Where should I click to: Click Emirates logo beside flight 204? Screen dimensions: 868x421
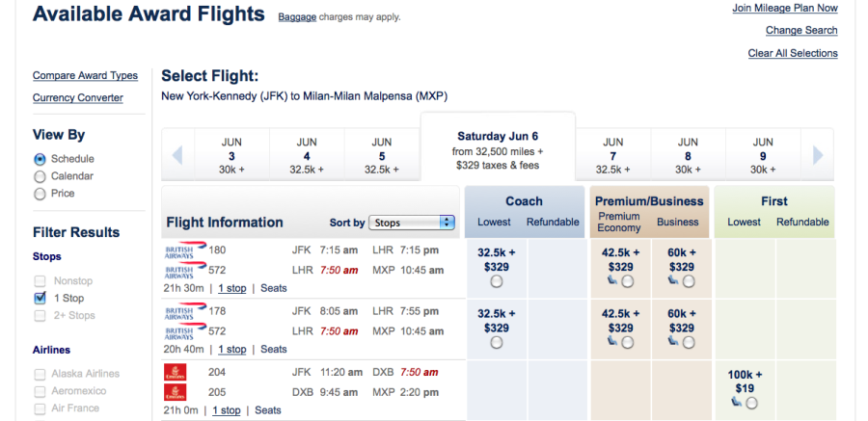click(x=176, y=374)
